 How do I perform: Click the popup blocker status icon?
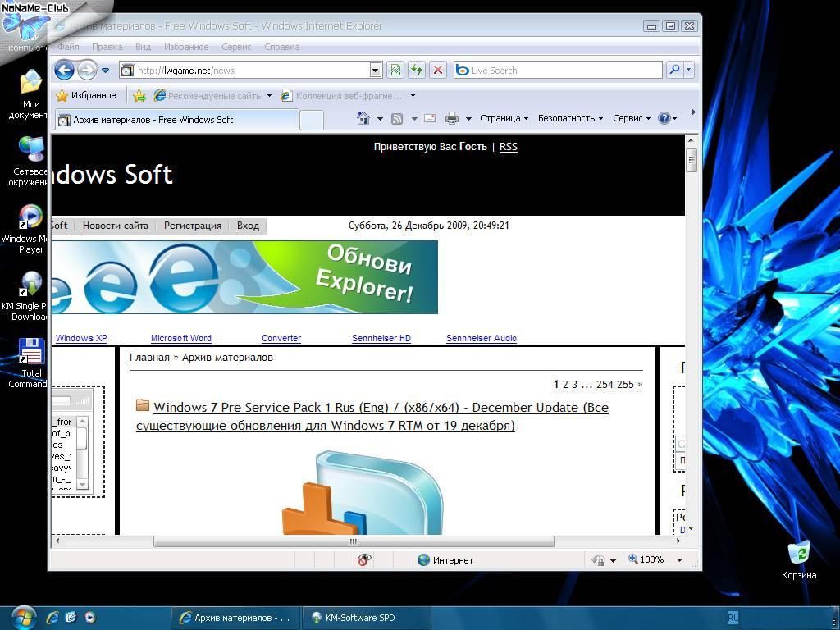click(x=364, y=559)
